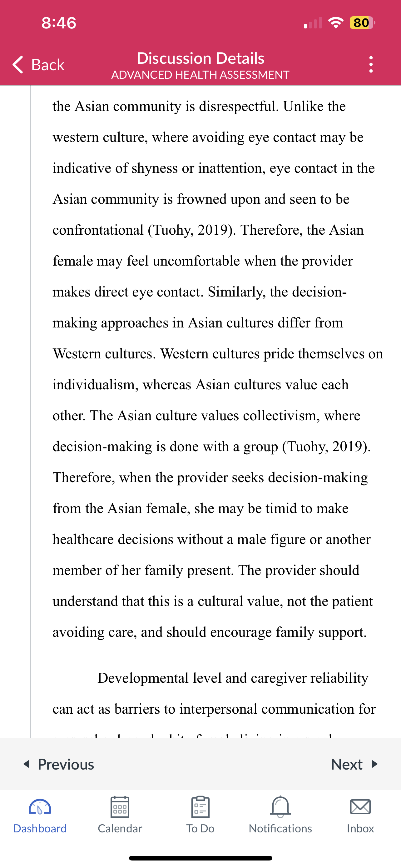Image resolution: width=401 pixels, height=868 pixels.
Task: Tap the Back chevron arrow icon
Action: pyautogui.click(x=18, y=64)
